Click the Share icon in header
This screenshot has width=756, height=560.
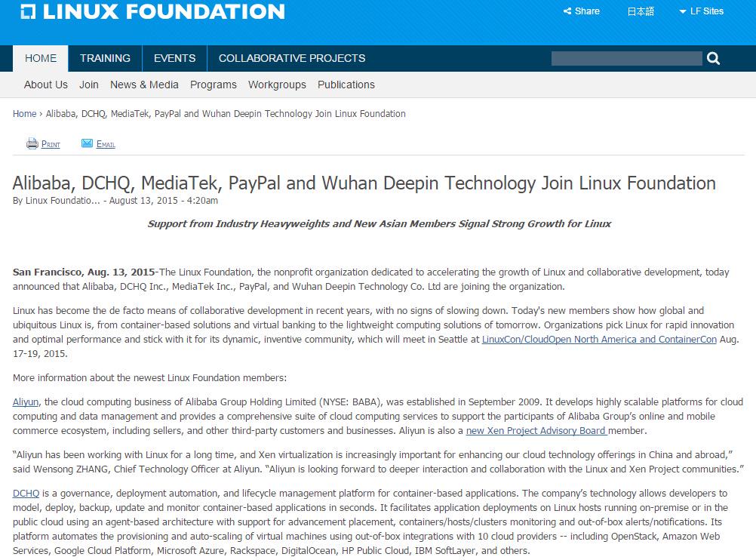(x=567, y=11)
